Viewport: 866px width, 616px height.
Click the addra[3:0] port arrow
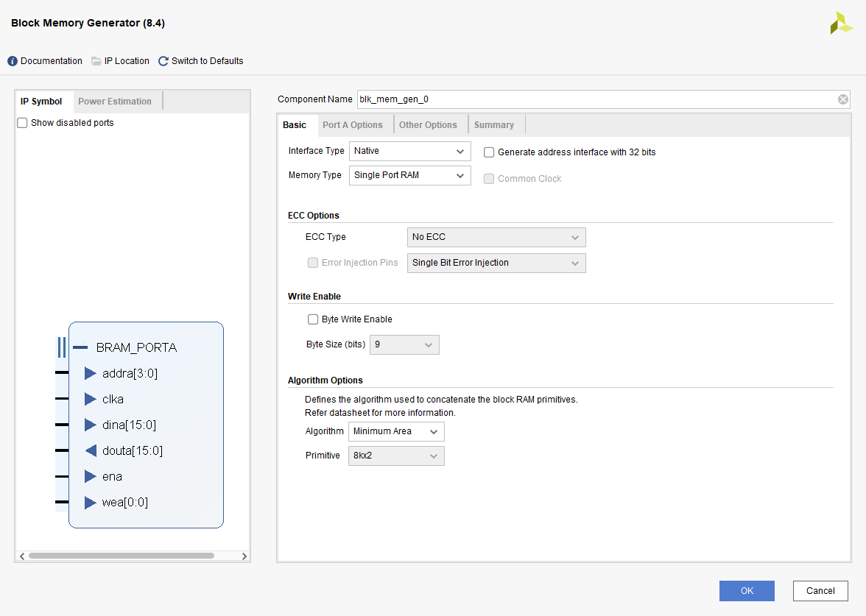tap(90, 373)
